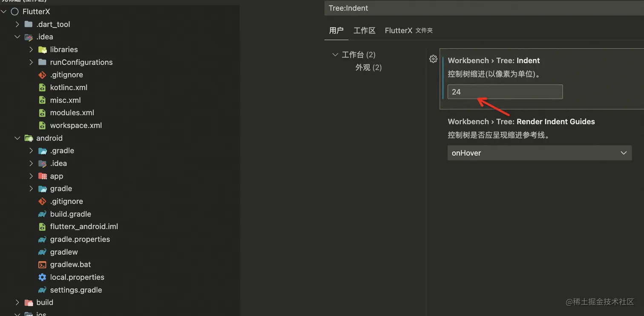Click the workspace.xml file icon
Screen dimensions: 644x316
pyautogui.click(x=42, y=126)
